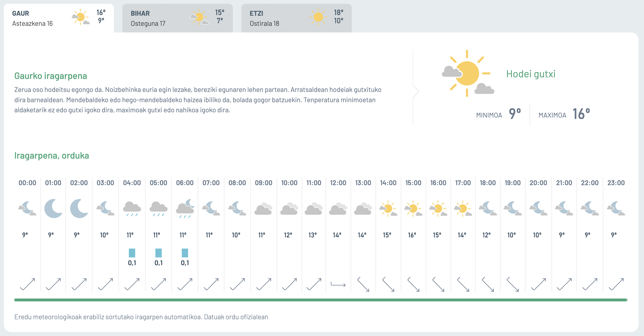Click the 15:00 sun with clouds icon

[x=413, y=208]
